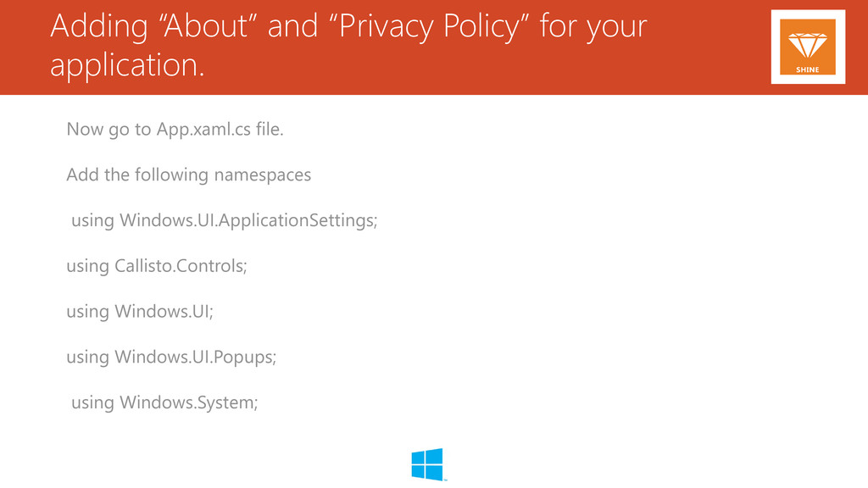Click the white diamond graphic in the logo
This screenshot has height=488, width=868.
pyautogui.click(x=808, y=45)
